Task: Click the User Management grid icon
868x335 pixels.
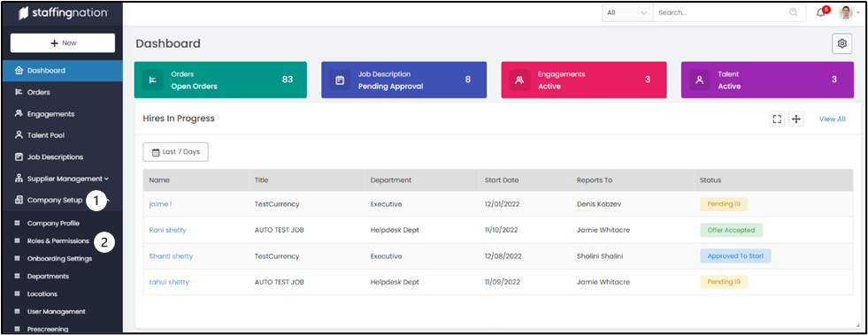Action: coord(17,312)
